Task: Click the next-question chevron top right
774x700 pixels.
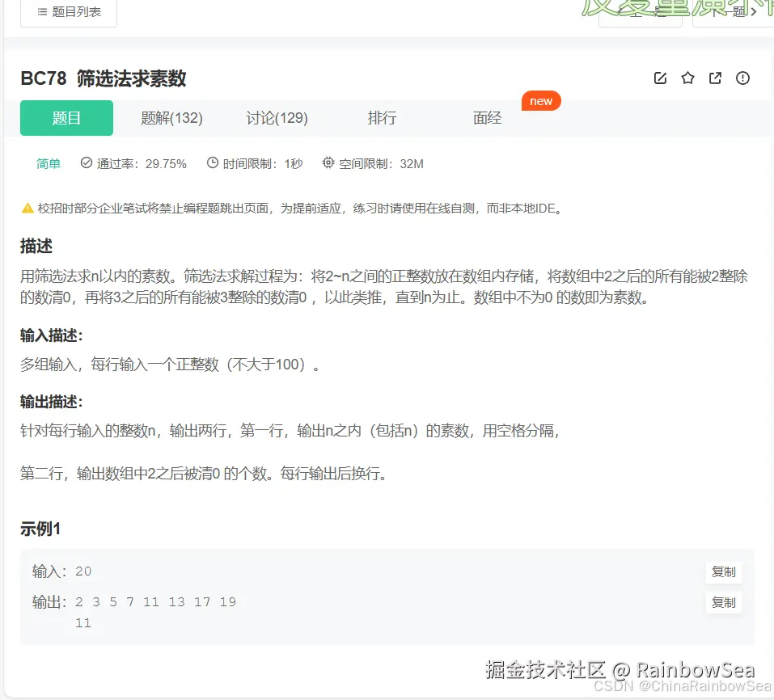Action: [x=753, y=11]
